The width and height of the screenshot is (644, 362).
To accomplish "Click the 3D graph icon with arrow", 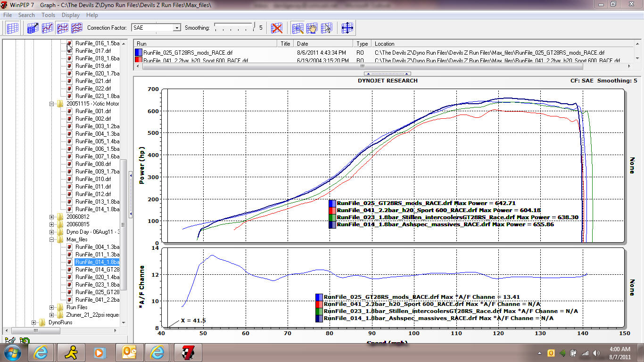I will pyautogui.click(x=33, y=28).
